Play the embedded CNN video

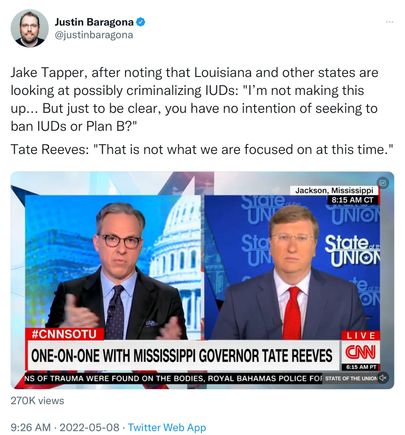202,280
